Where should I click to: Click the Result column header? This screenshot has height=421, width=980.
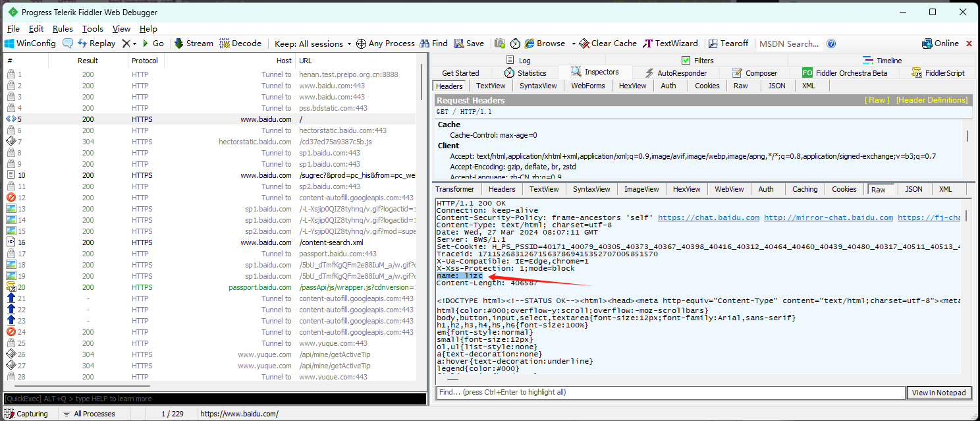click(x=88, y=61)
